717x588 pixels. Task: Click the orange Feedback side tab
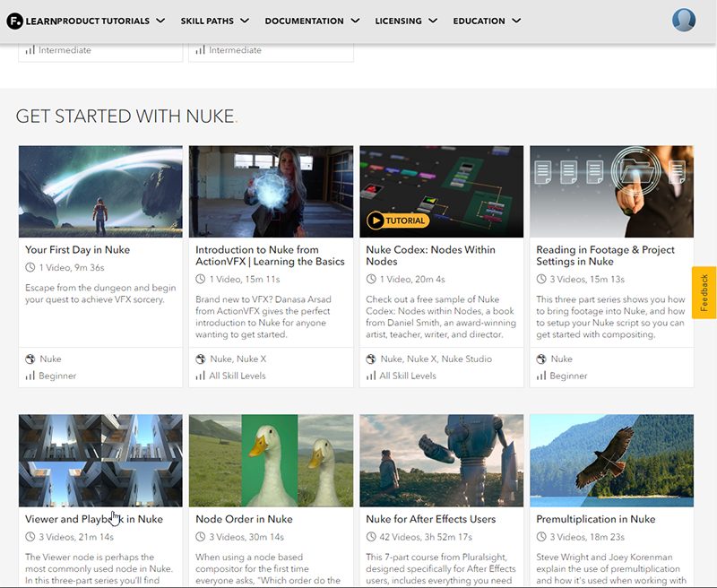coord(704,292)
